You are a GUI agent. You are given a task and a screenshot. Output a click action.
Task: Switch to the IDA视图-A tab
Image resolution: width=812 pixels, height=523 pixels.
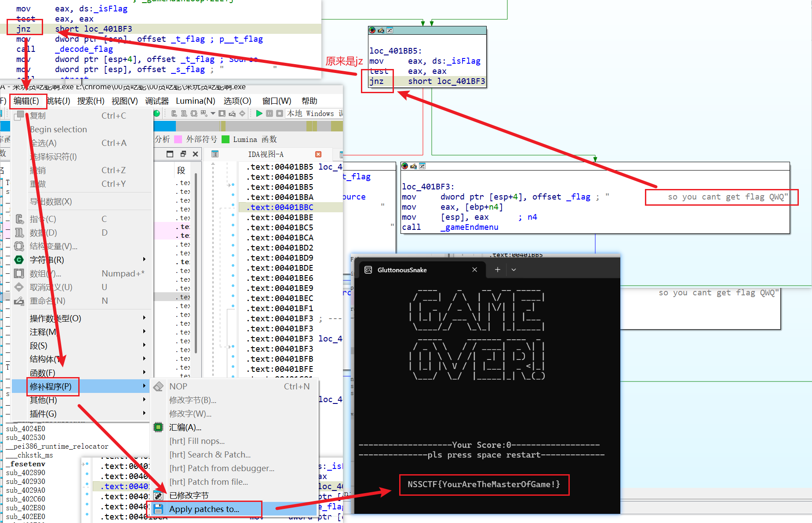[x=266, y=154]
